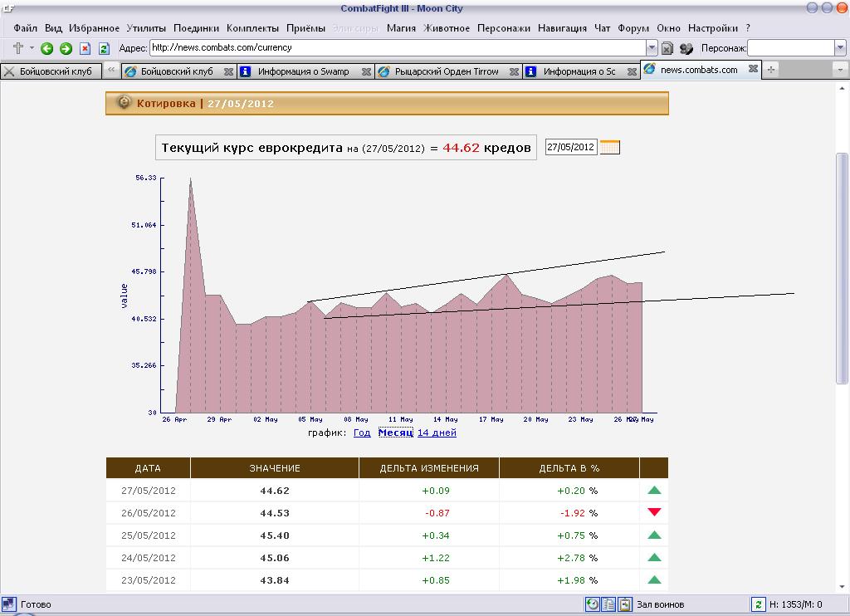Open the Форум menu

[x=633, y=28]
